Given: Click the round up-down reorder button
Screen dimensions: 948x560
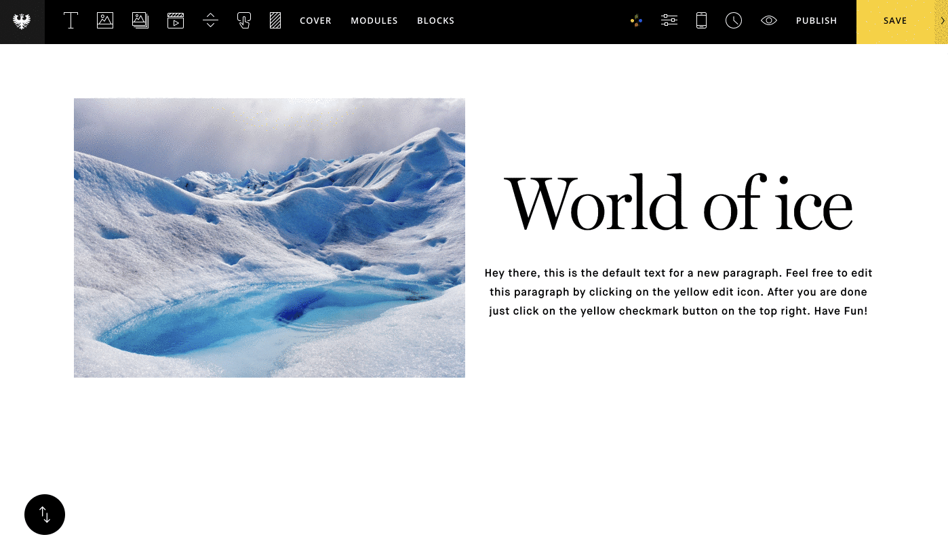Looking at the screenshot, I should [x=45, y=515].
